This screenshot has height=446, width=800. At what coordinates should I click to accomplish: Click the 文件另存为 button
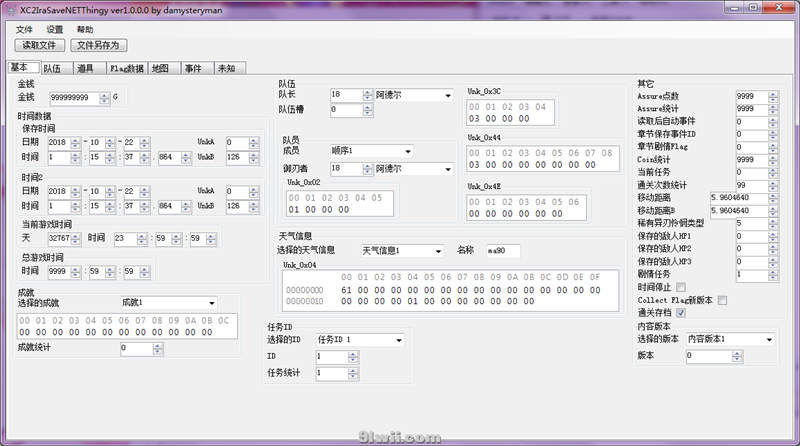(x=98, y=45)
